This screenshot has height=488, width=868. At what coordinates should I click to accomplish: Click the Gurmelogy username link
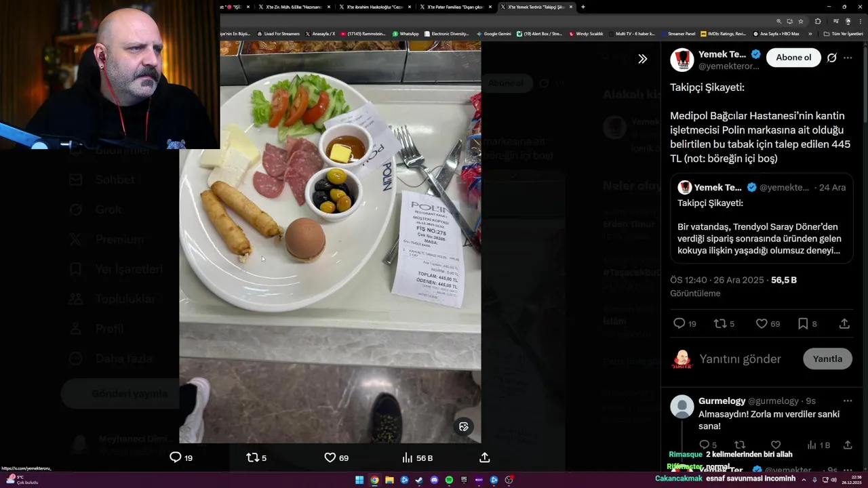722,401
